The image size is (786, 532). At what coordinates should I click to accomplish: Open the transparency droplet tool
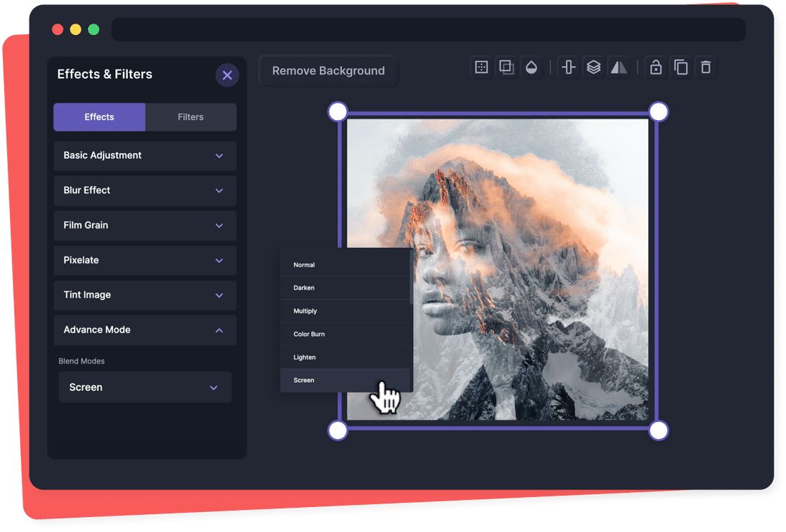pyautogui.click(x=532, y=66)
